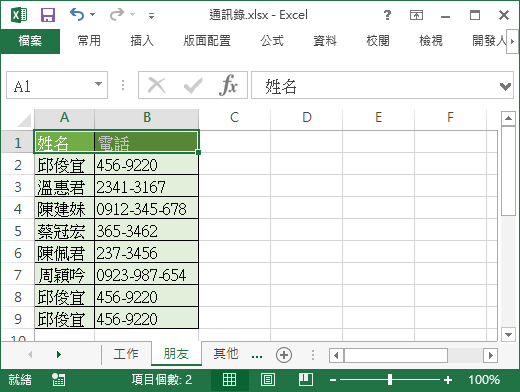Image resolution: width=520 pixels, height=392 pixels.
Task: Switch to Page Layout view
Action: point(268,379)
